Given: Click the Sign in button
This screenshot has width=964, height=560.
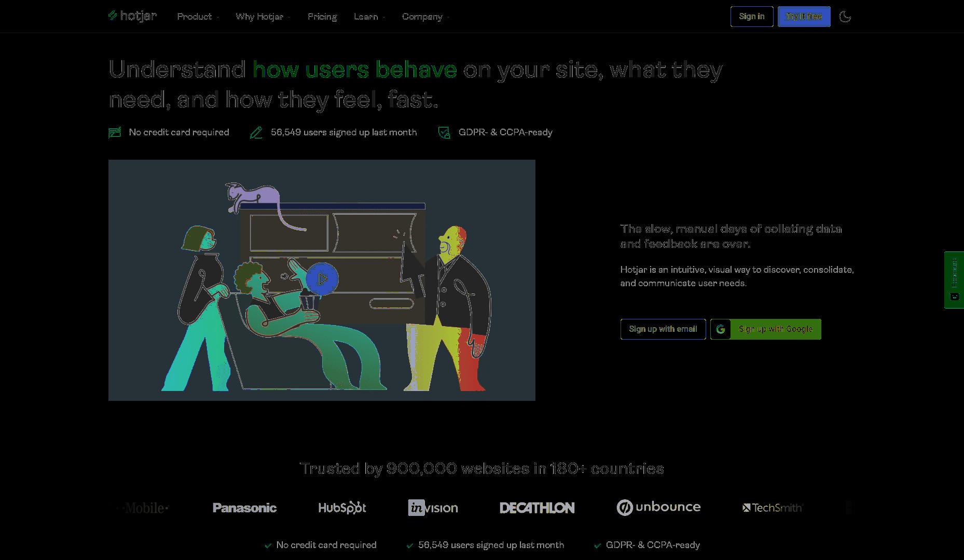Looking at the screenshot, I should click(752, 17).
